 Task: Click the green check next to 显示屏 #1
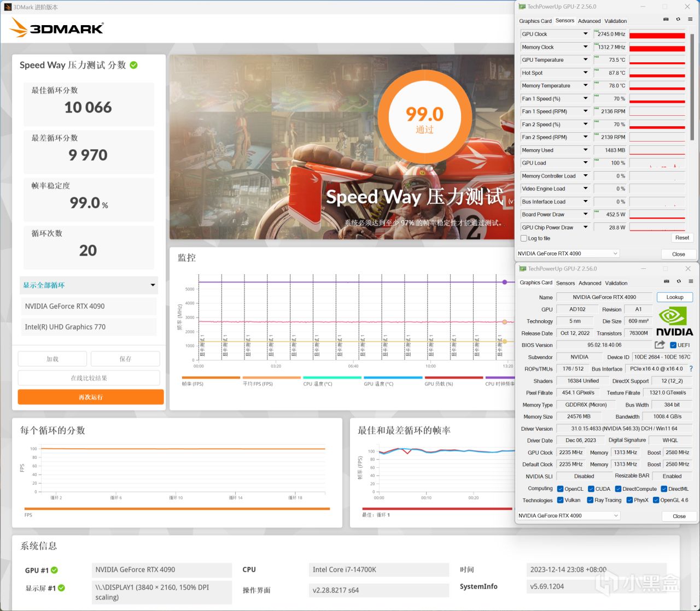click(61, 588)
